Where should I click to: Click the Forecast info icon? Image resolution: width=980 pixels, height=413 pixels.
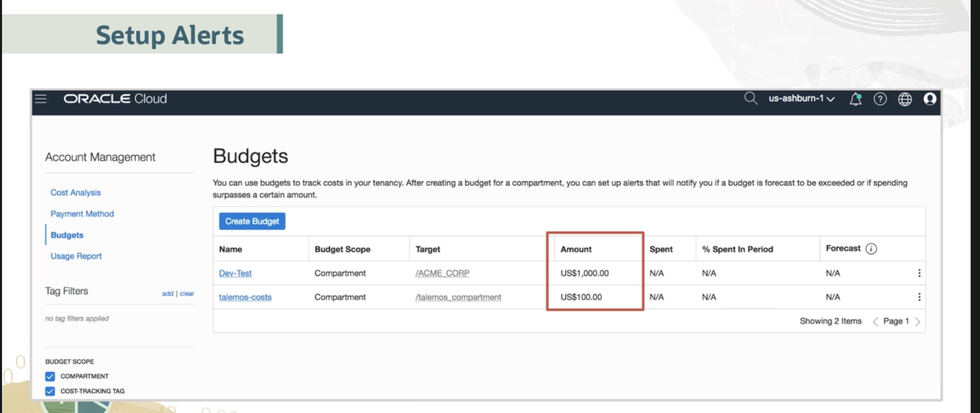871,249
